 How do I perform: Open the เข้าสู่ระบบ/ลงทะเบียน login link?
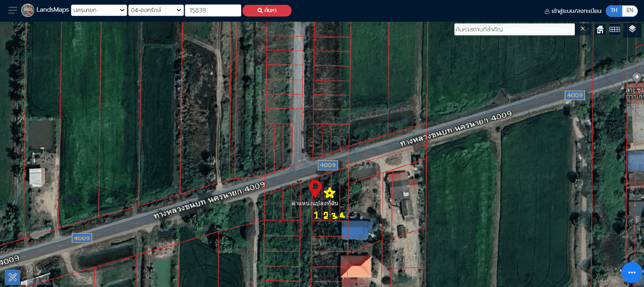pos(573,11)
